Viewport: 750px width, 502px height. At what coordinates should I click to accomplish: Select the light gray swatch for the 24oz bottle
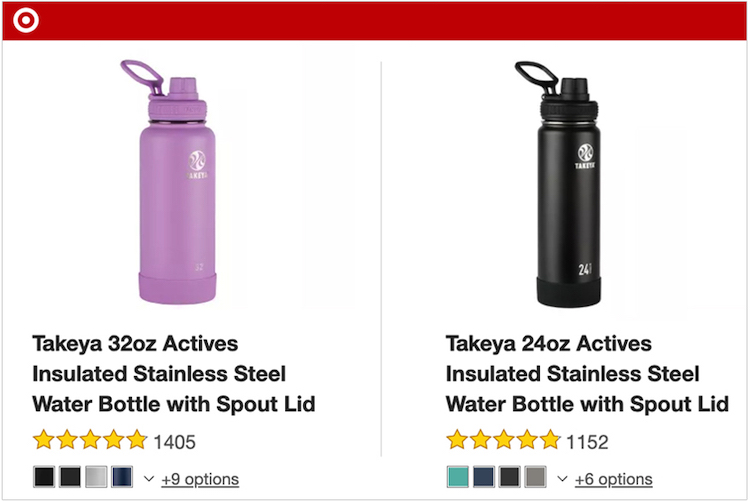(x=536, y=477)
